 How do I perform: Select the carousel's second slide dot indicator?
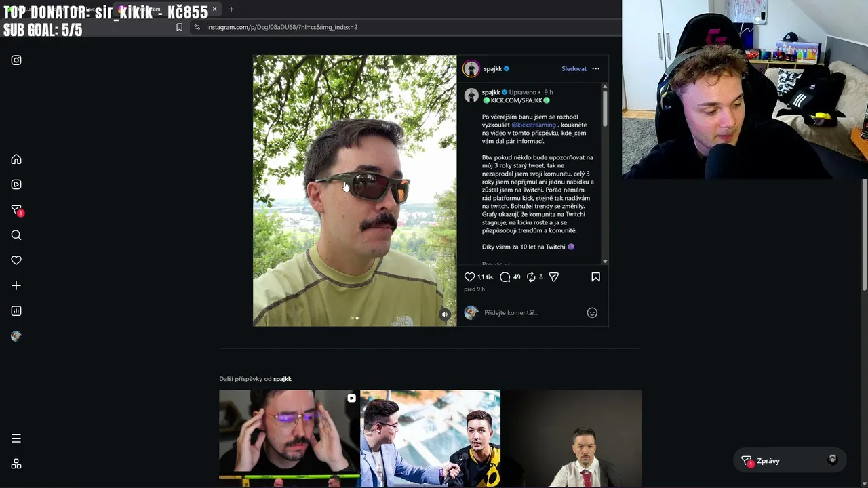pyautogui.click(x=357, y=318)
